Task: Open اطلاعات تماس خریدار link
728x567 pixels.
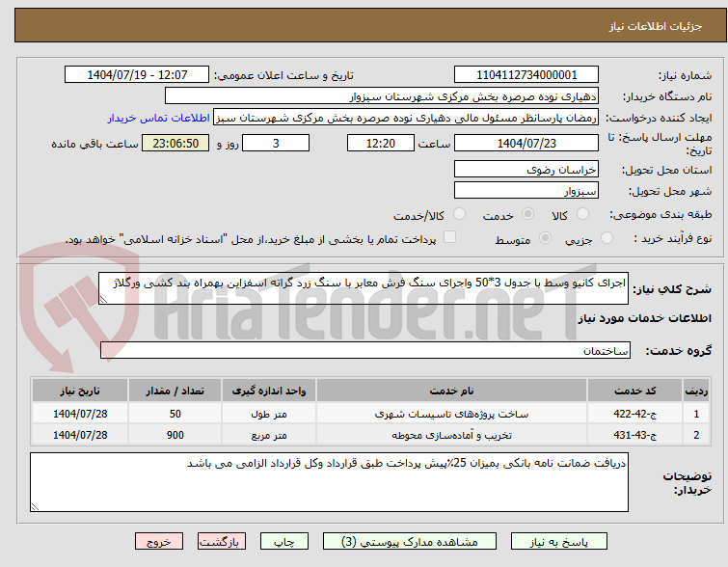Action: pos(159,118)
